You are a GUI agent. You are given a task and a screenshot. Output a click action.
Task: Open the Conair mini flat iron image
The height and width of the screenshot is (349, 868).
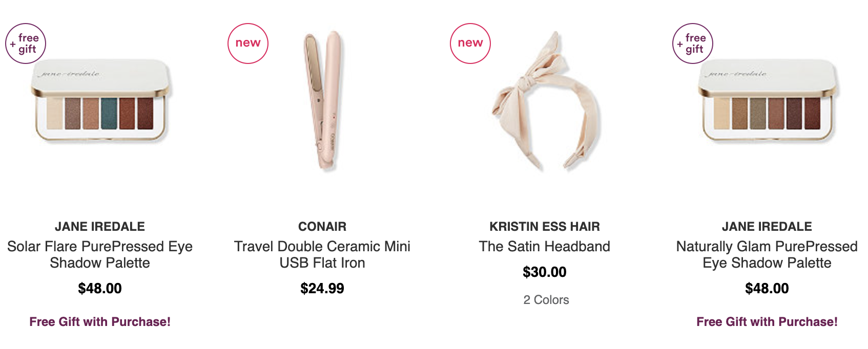[x=323, y=101]
